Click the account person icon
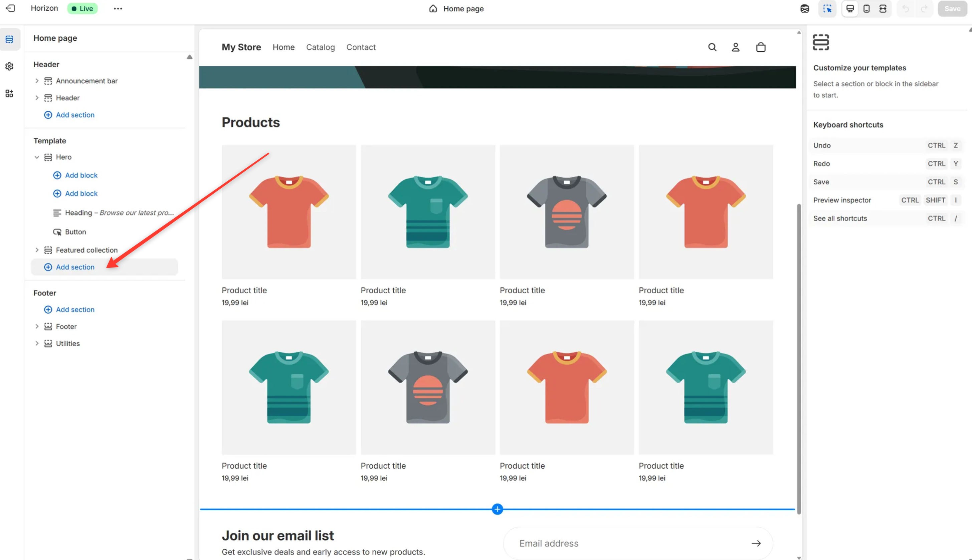 pyautogui.click(x=735, y=47)
